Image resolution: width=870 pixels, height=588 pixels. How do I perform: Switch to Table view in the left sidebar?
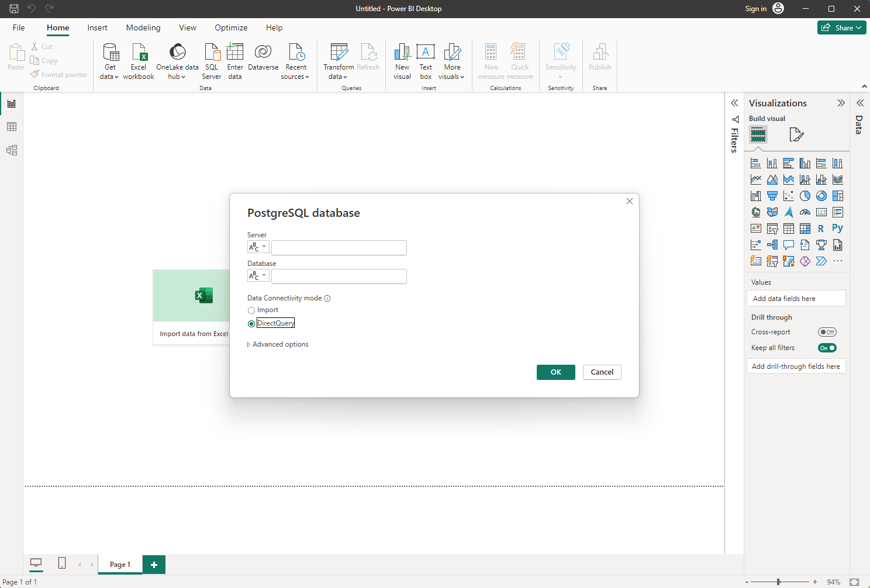(x=12, y=127)
